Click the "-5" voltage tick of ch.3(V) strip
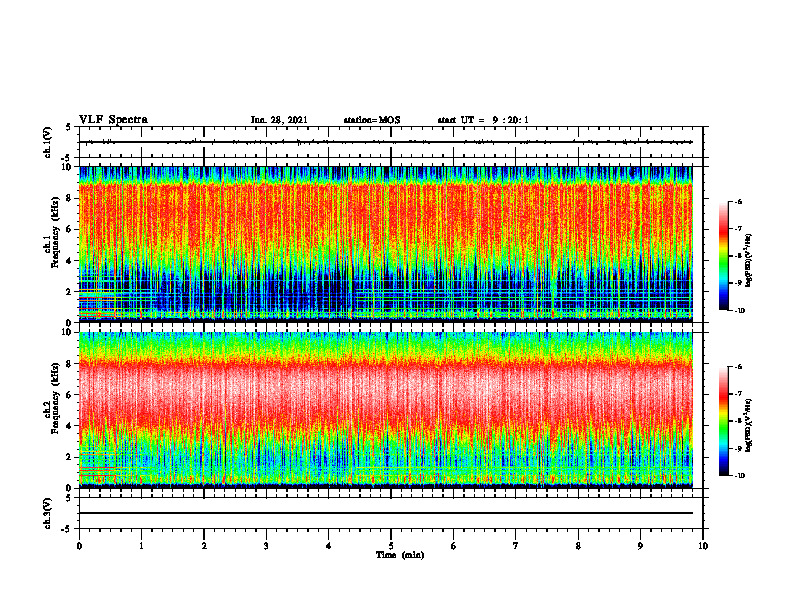Image resolution: width=792 pixels, height=612 pixels. 67,529
